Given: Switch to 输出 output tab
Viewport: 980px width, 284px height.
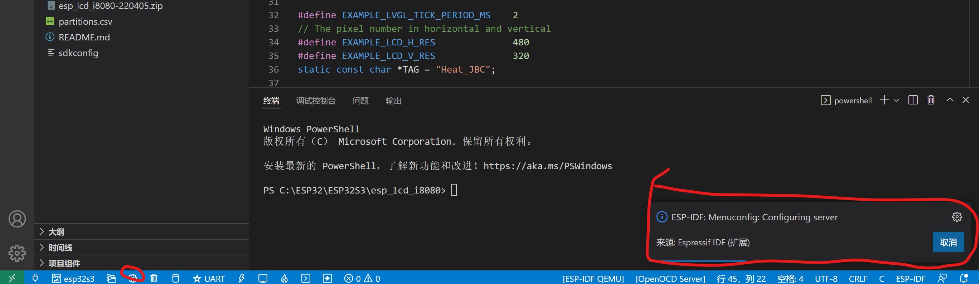Looking at the screenshot, I should click(393, 101).
